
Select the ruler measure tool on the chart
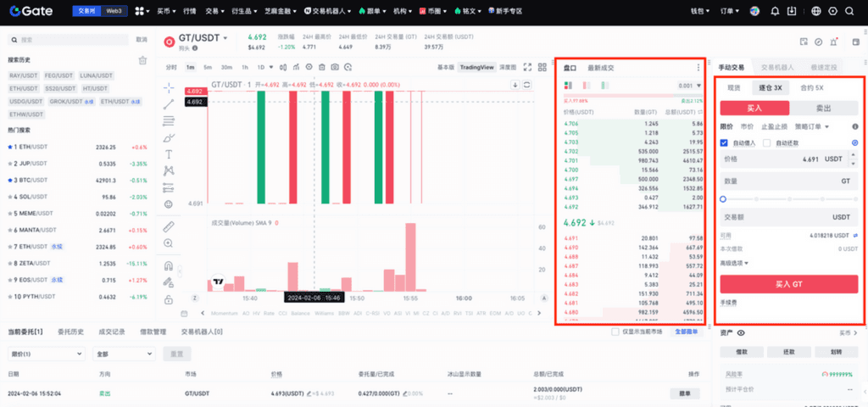click(x=169, y=226)
